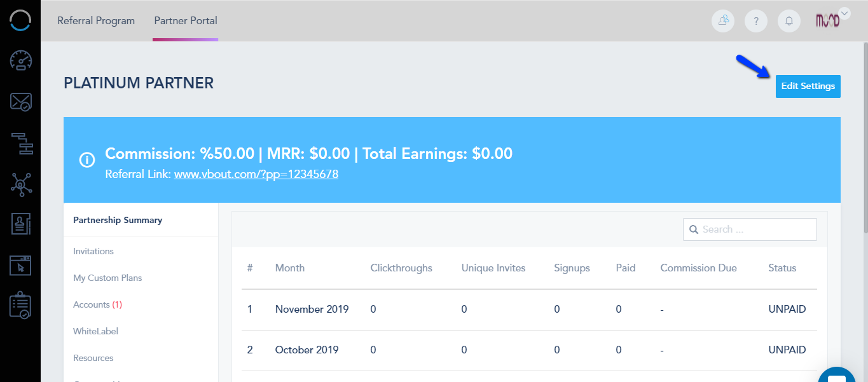Switch to the Referral Program tab
Image resolution: width=868 pixels, height=382 pixels.
point(96,20)
